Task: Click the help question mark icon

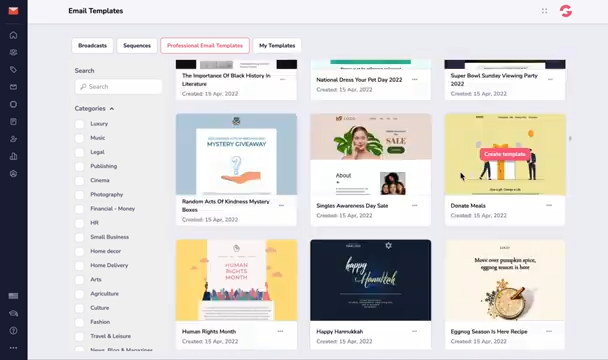Action: (13, 331)
